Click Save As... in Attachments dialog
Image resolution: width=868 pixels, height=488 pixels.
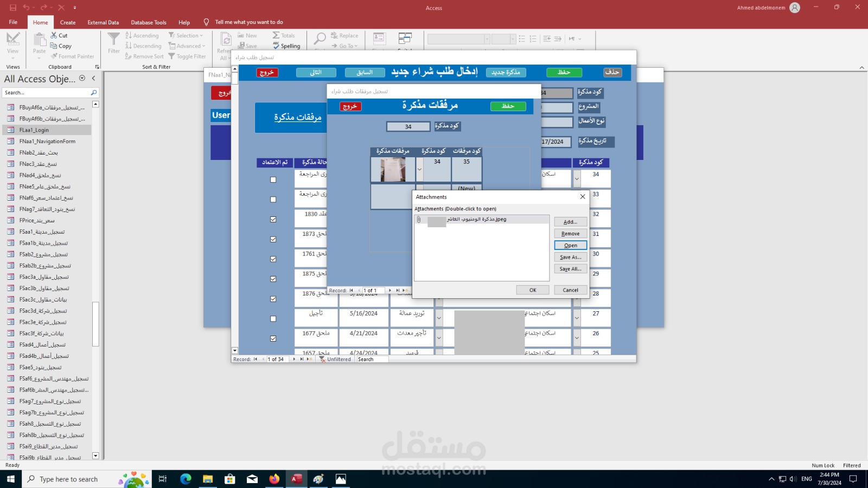[x=570, y=257]
